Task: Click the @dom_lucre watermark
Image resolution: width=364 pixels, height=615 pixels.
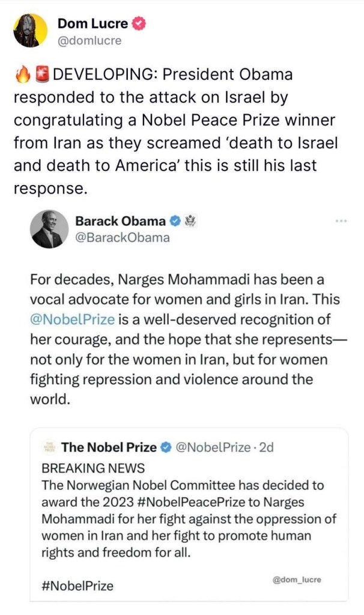Action: (297, 580)
